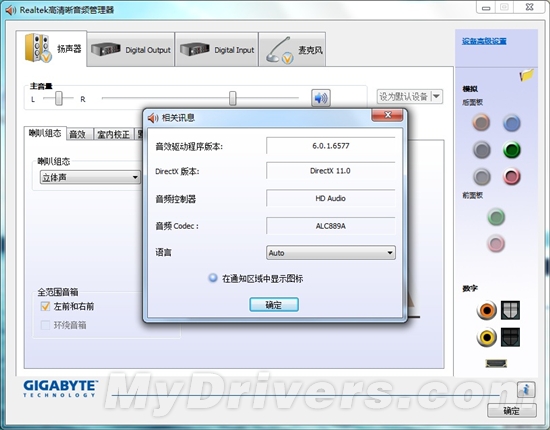550x430 pixels.
Task: Click the yellow coaxial digital jack
Action: (x=486, y=337)
